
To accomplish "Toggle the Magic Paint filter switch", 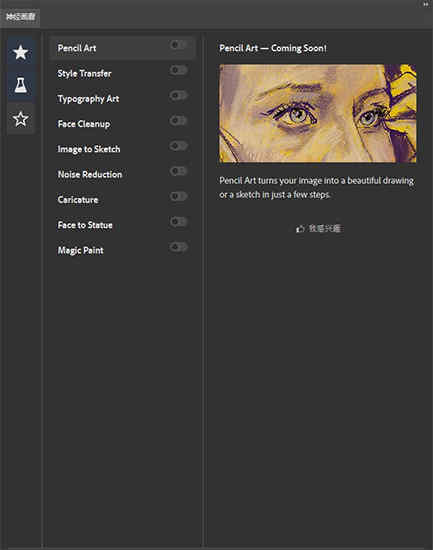I will pyautogui.click(x=178, y=247).
